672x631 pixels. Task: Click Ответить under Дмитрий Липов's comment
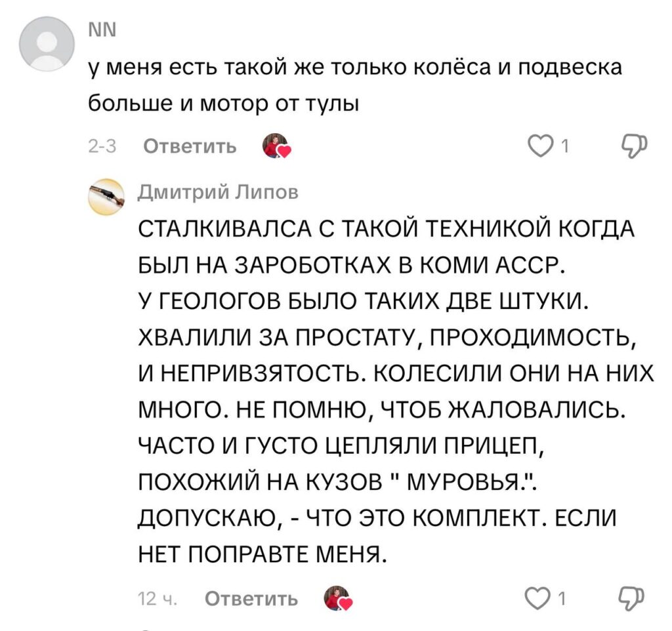coord(251,598)
